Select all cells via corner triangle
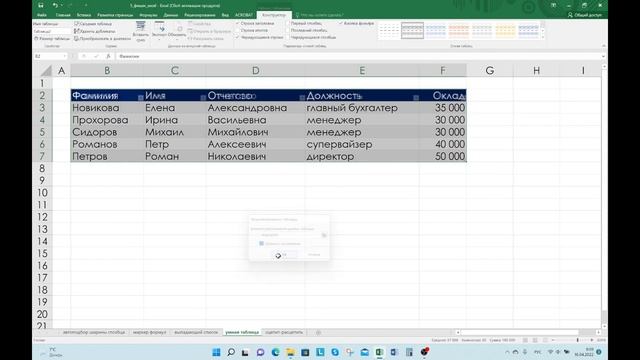640x360 pixels. [x=46, y=71]
